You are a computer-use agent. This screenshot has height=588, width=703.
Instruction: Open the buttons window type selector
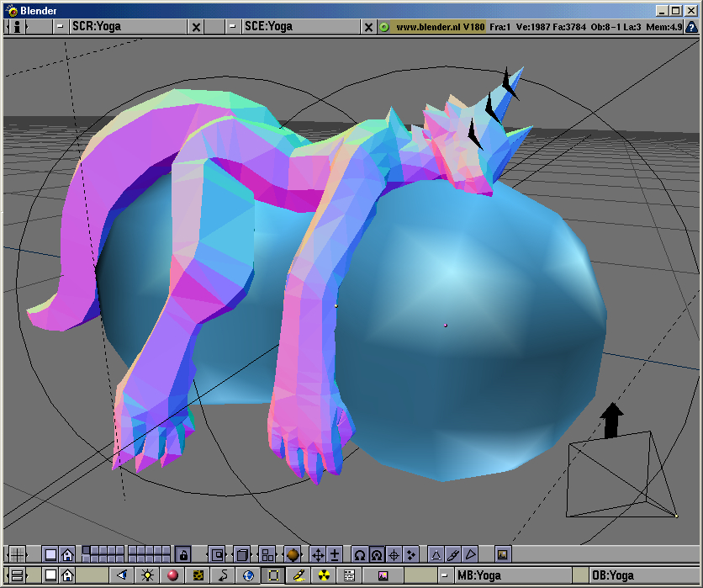(16, 575)
